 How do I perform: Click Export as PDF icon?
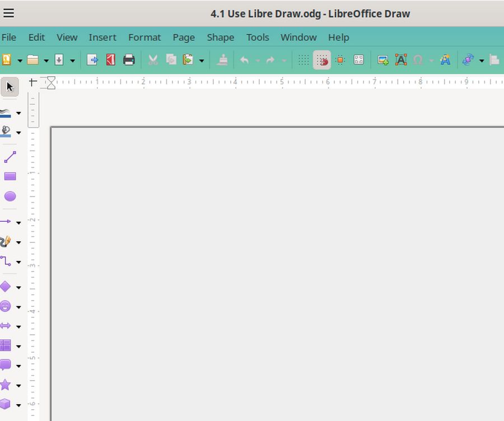pos(111,60)
